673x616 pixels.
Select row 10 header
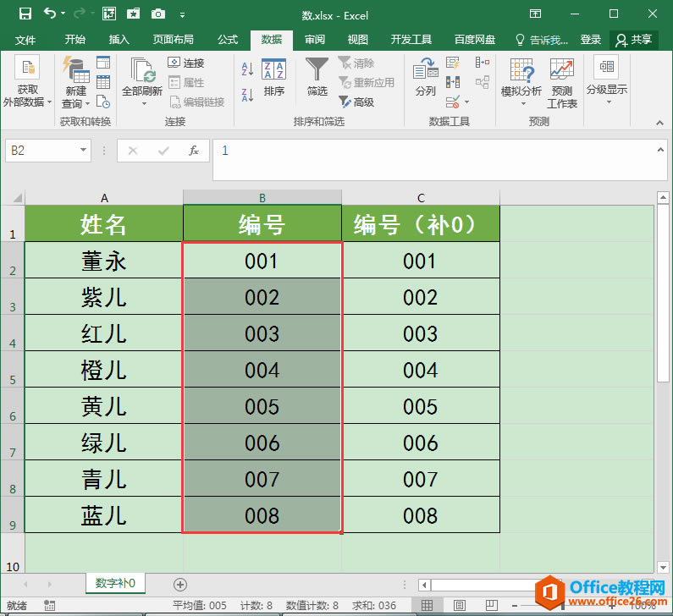13,553
